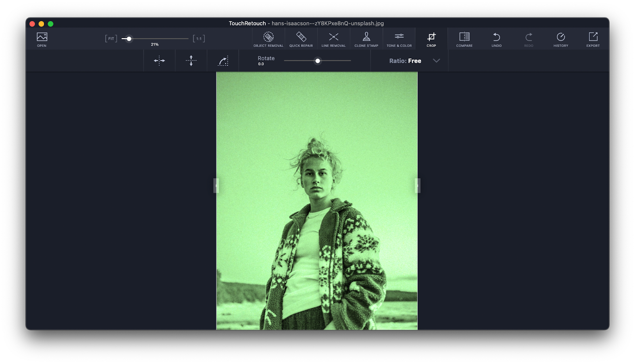Click the Export button

592,39
